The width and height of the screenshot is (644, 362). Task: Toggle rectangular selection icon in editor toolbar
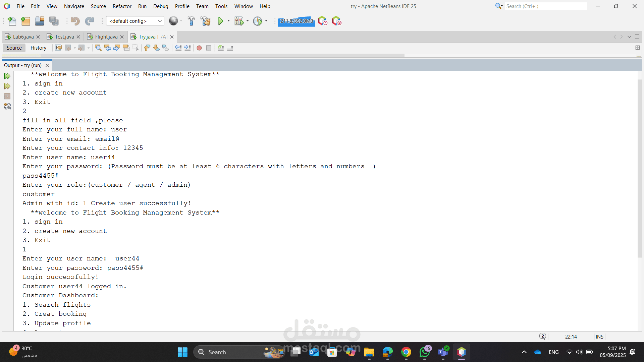[135, 48]
